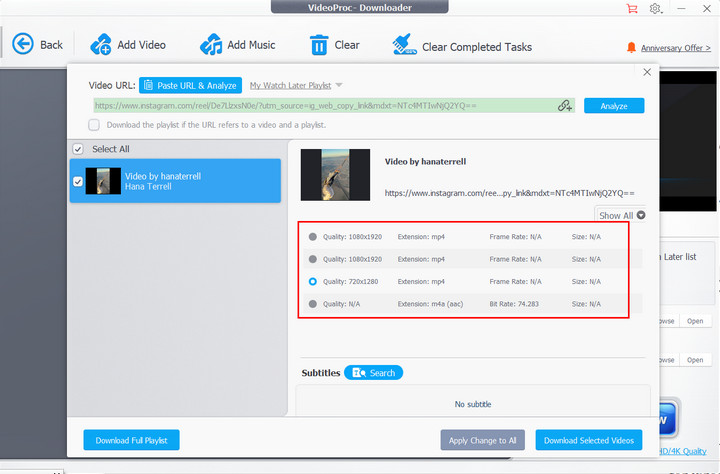Open the shopping cart icon
The image size is (720, 474).
click(x=632, y=8)
